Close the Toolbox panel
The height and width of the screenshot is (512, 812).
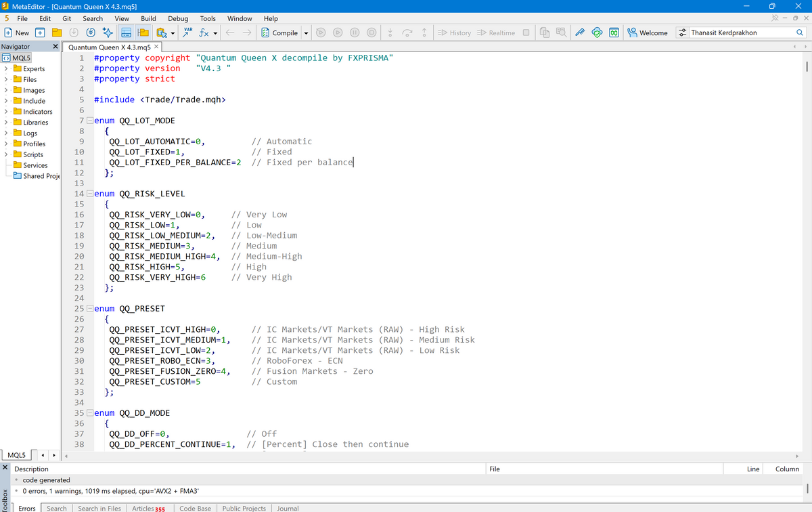pyautogui.click(x=5, y=468)
